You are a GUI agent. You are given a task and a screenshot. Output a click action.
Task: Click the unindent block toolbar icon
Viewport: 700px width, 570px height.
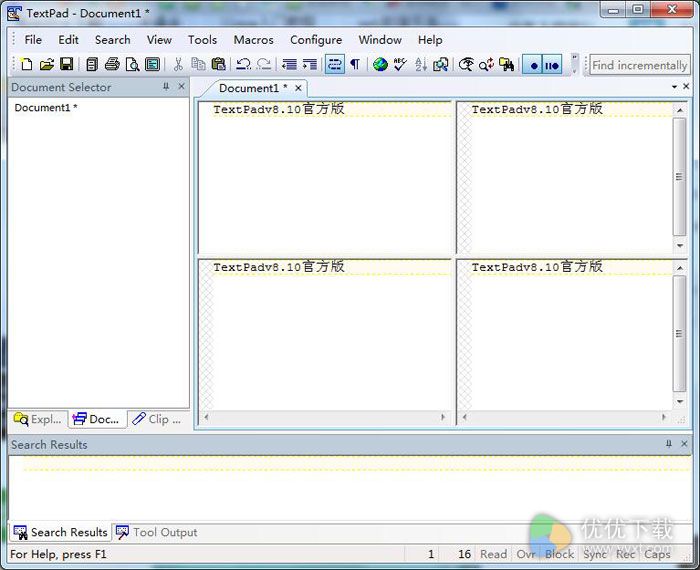(x=289, y=65)
